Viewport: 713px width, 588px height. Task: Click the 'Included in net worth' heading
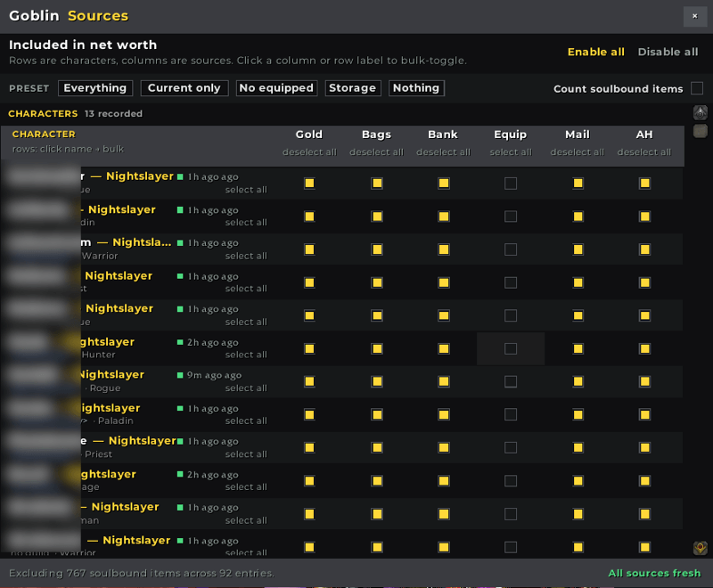83,45
